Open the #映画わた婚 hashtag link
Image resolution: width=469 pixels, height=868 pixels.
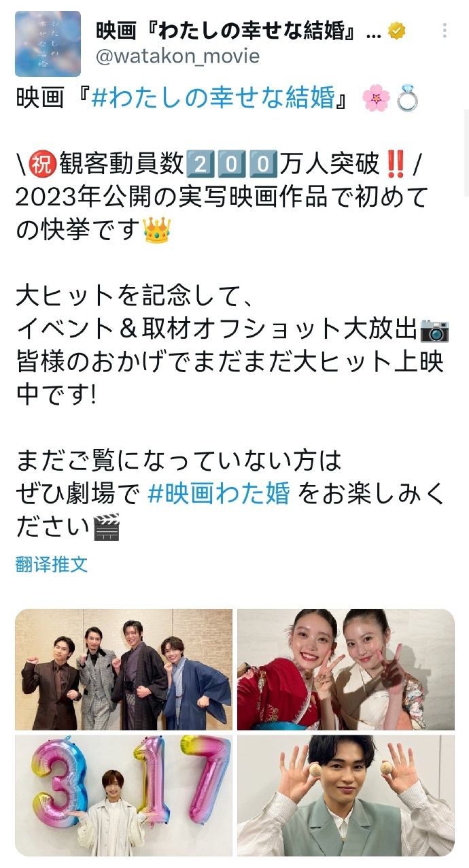[219, 493]
